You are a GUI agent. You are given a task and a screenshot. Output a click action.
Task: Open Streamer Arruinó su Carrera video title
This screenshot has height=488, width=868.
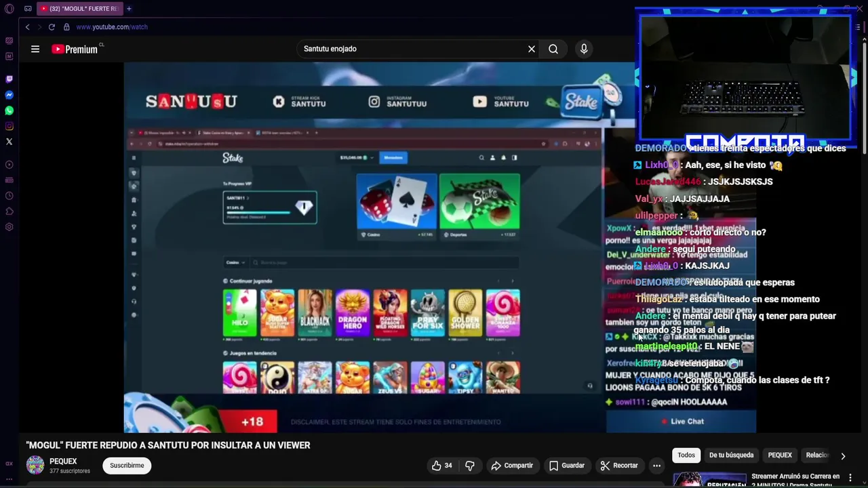click(795, 480)
